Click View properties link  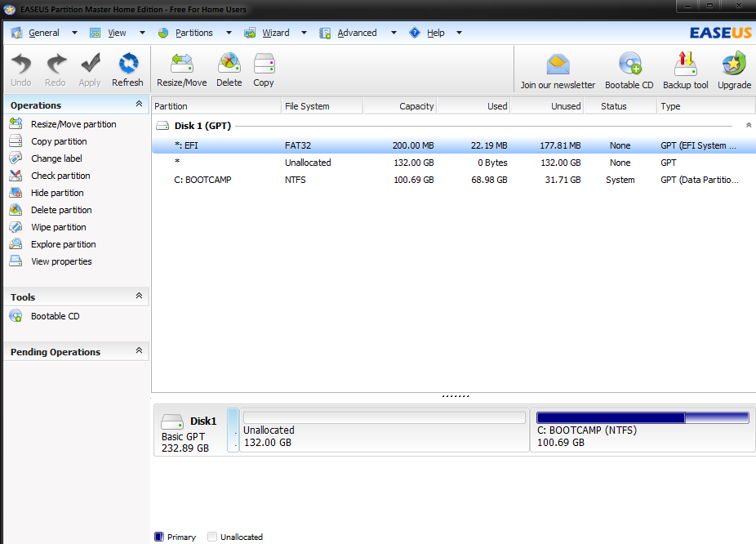[x=61, y=261]
